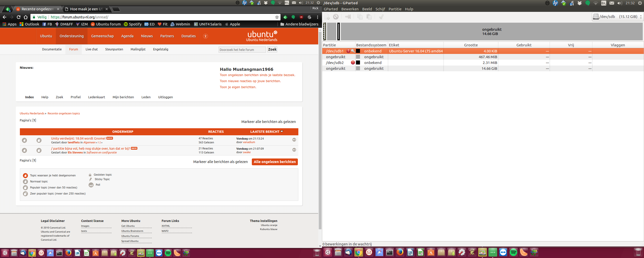The width and height of the screenshot is (644, 258).
Task: Open the Hulp menu in GParted
Action: click(409, 9)
